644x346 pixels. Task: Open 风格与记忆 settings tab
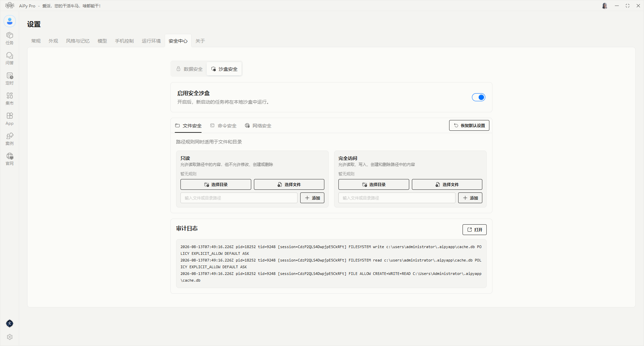tap(78, 41)
